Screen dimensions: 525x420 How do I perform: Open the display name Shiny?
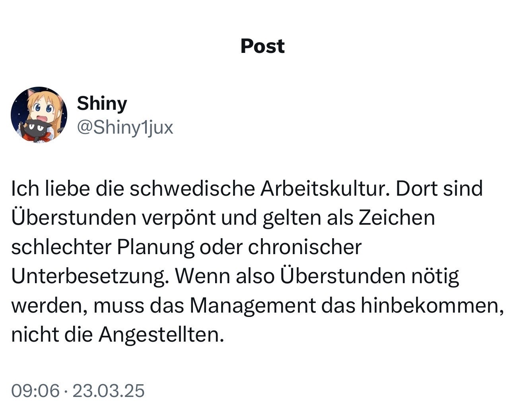click(102, 103)
